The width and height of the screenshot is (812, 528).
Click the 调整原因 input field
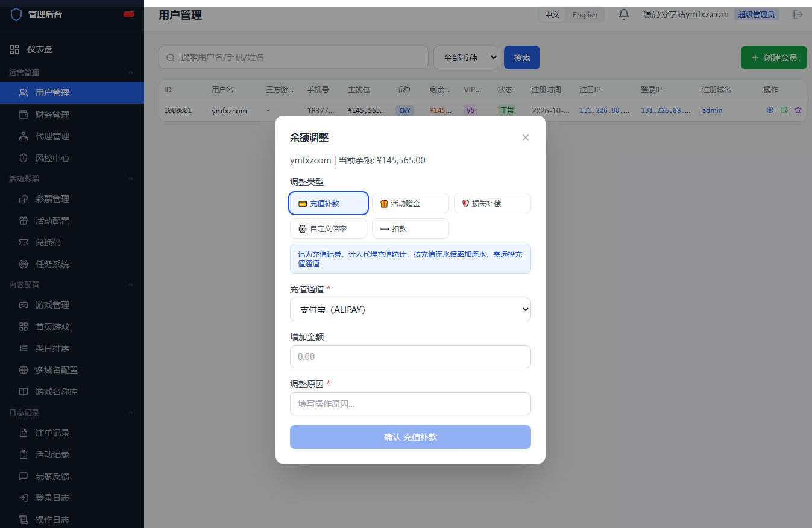411,404
